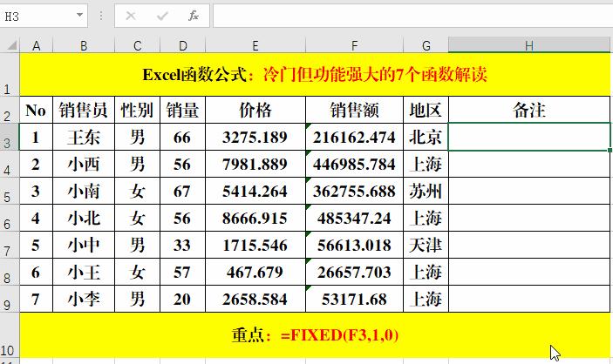Select the cell containing '小南'
The image size is (613, 364).
point(84,191)
